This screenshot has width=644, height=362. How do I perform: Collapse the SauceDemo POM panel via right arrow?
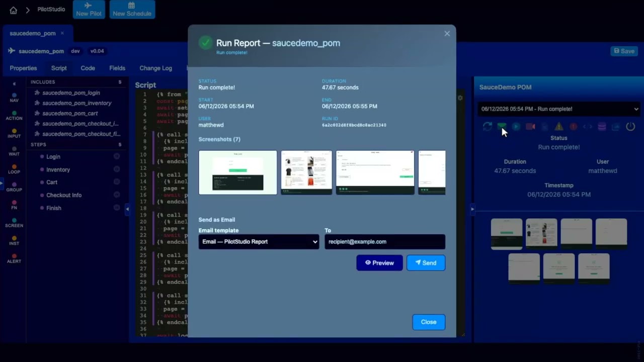(472, 209)
